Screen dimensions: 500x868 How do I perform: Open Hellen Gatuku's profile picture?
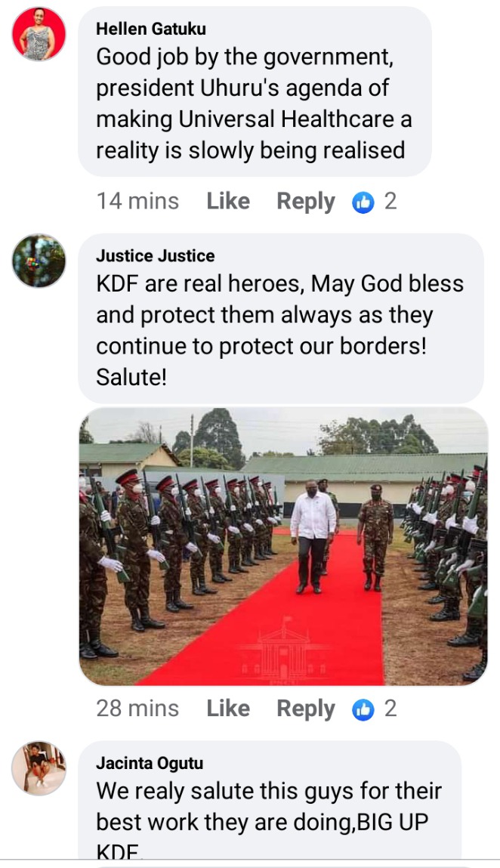tap(39, 34)
